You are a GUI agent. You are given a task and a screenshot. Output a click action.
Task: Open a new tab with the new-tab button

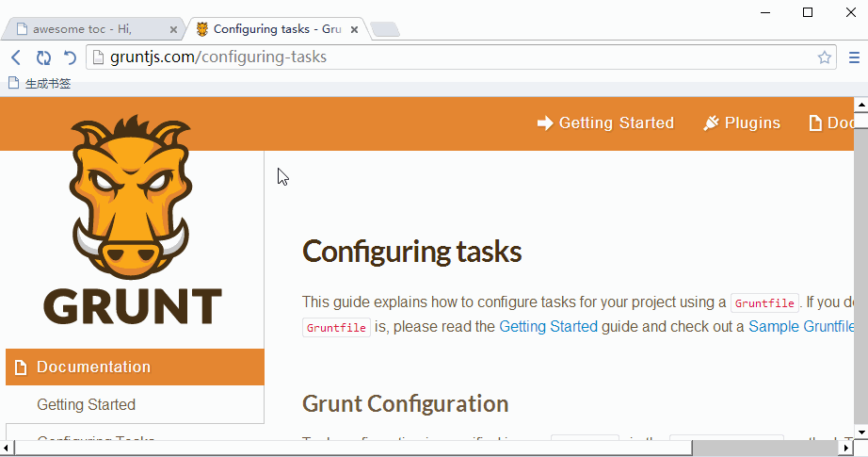385,29
